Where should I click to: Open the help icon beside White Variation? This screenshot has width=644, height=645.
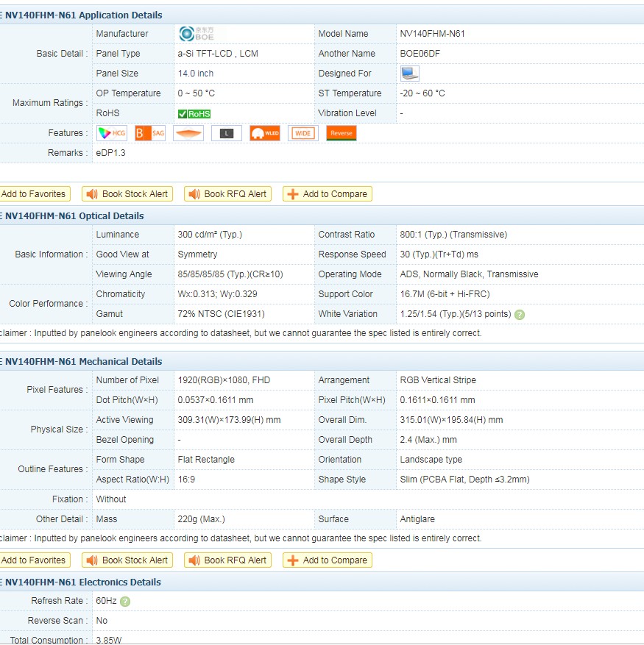[x=520, y=315]
